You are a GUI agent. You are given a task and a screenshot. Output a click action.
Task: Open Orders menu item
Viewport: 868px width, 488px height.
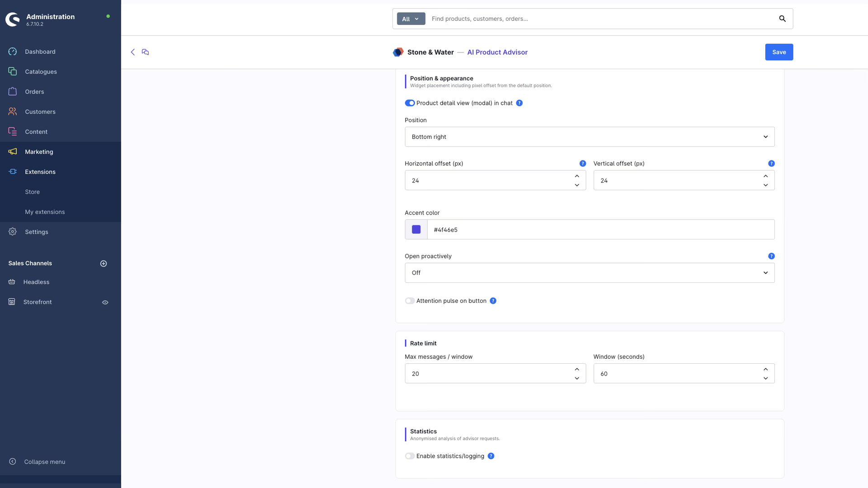pyautogui.click(x=61, y=92)
